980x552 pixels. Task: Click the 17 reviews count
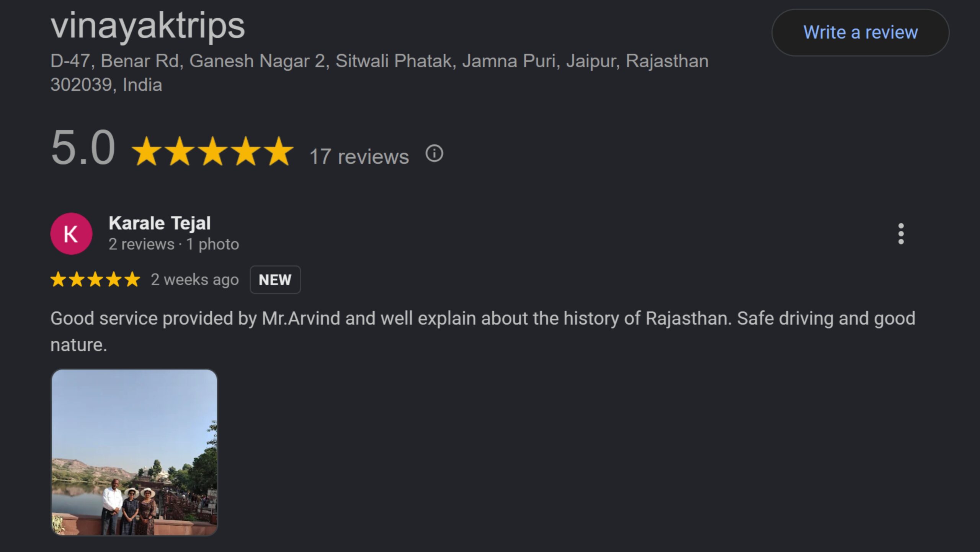point(359,156)
